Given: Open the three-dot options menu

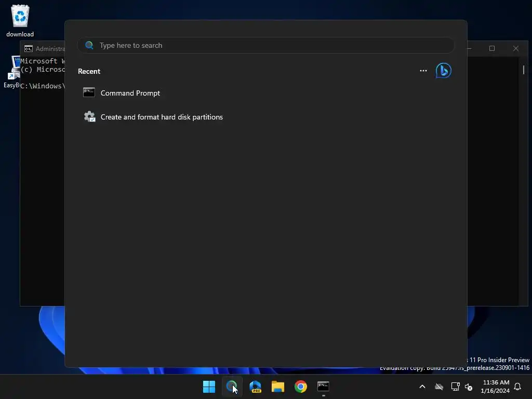Looking at the screenshot, I should [423, 71].
